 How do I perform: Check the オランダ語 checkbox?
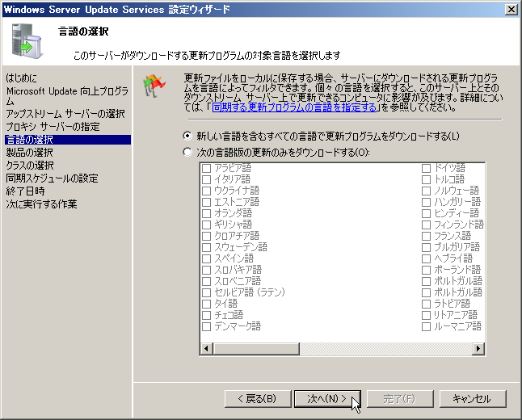pos(206,213)
